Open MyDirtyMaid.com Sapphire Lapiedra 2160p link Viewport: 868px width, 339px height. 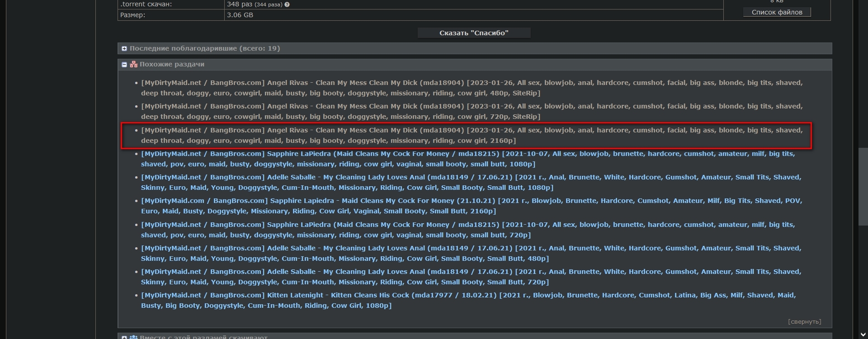tap(472, 206)
